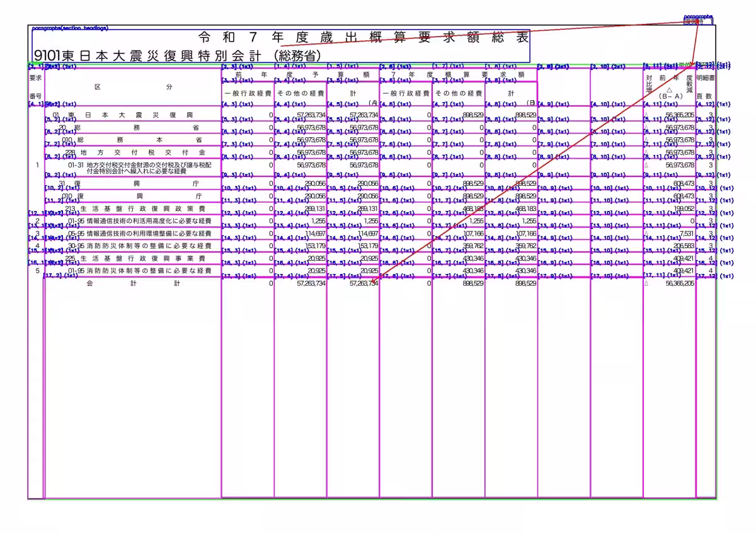
Task: Click the 213 生活基盤行政復興政策費 row
Action: 132,208
